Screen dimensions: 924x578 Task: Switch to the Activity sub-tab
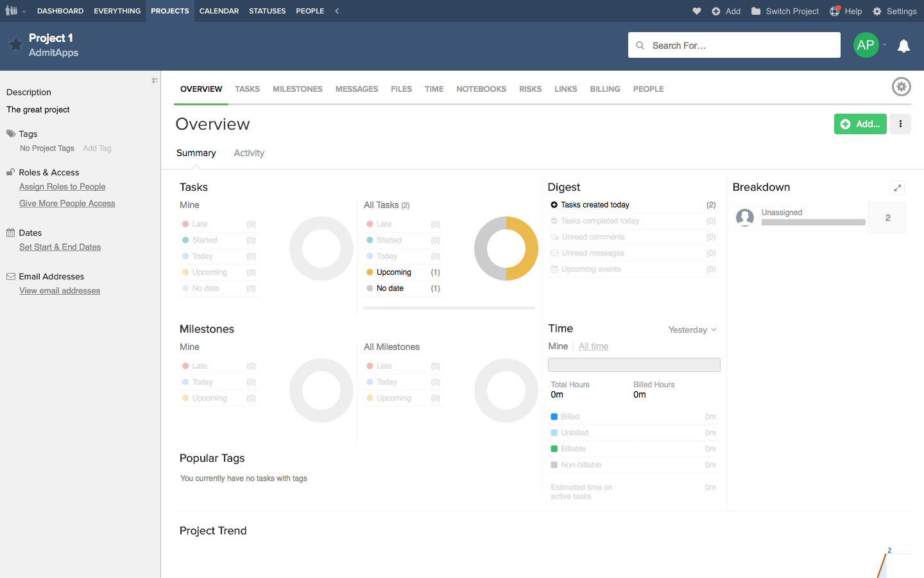tap(249, 153)
